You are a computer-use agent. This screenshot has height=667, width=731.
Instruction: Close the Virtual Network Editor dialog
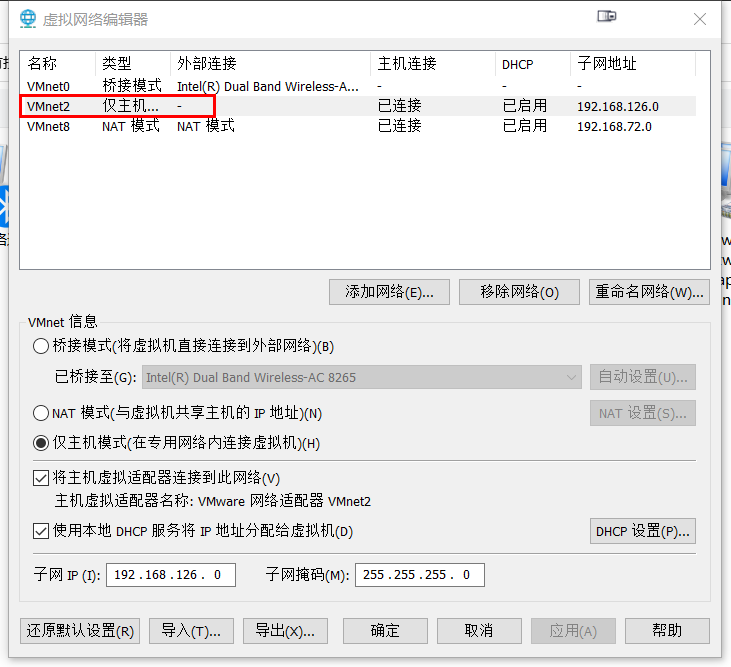pyautogui.click(x=699, y=19)
